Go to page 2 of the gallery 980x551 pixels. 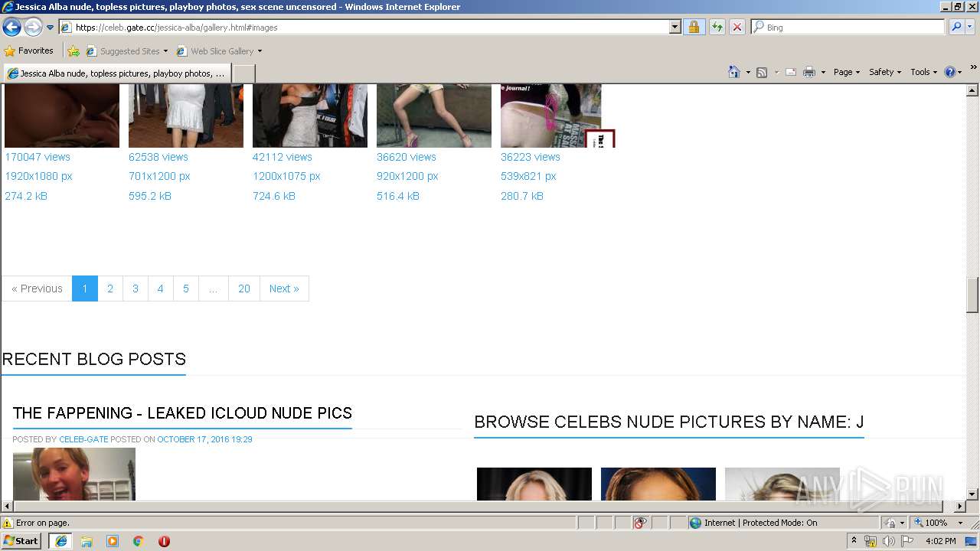pos(110,289)
